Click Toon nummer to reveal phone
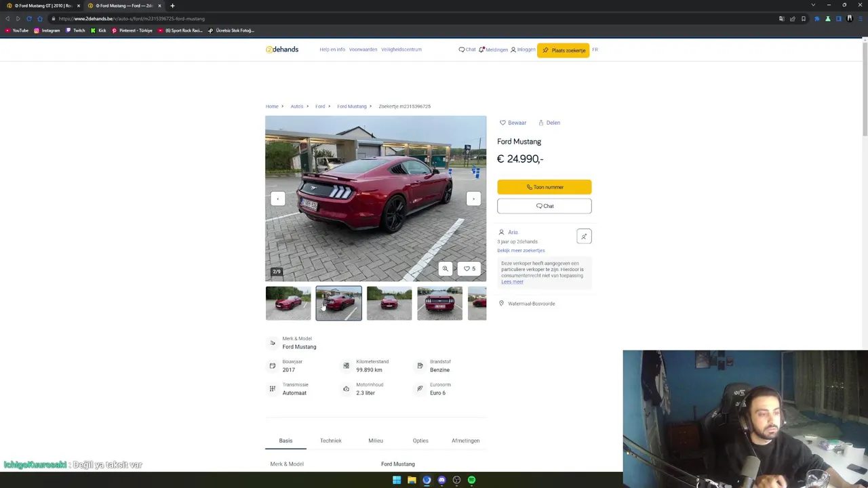The image size is (868, 488). coord(545,187)
